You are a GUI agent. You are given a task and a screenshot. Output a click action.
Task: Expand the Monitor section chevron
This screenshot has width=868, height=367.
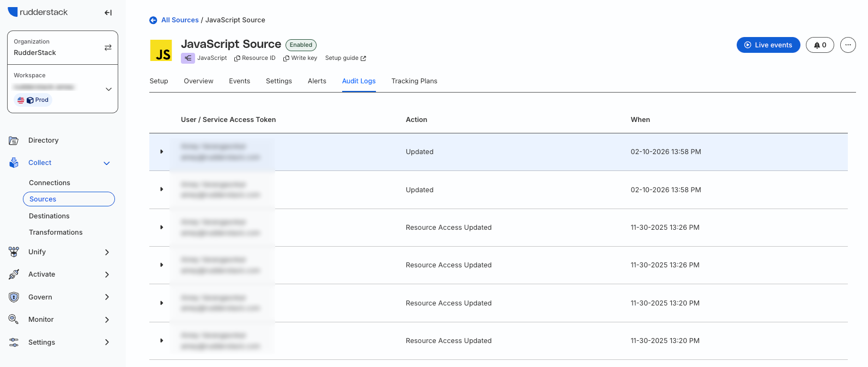point(107,320)
